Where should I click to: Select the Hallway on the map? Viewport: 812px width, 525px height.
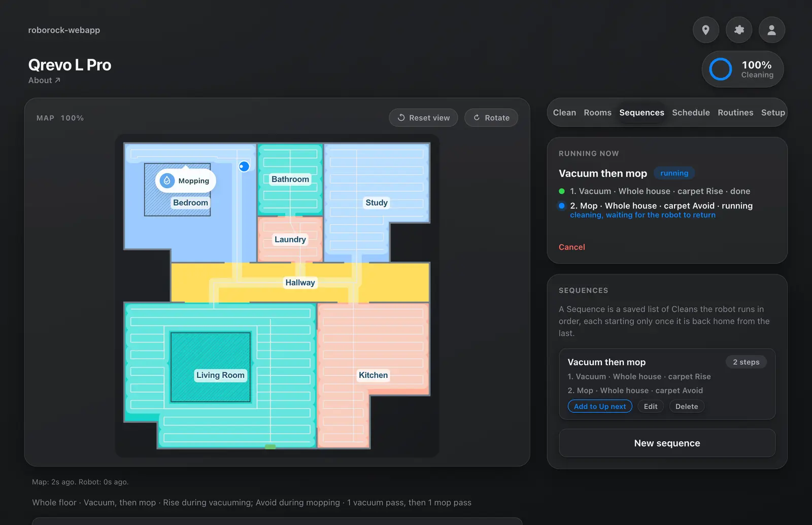click(x=300, y=283)
